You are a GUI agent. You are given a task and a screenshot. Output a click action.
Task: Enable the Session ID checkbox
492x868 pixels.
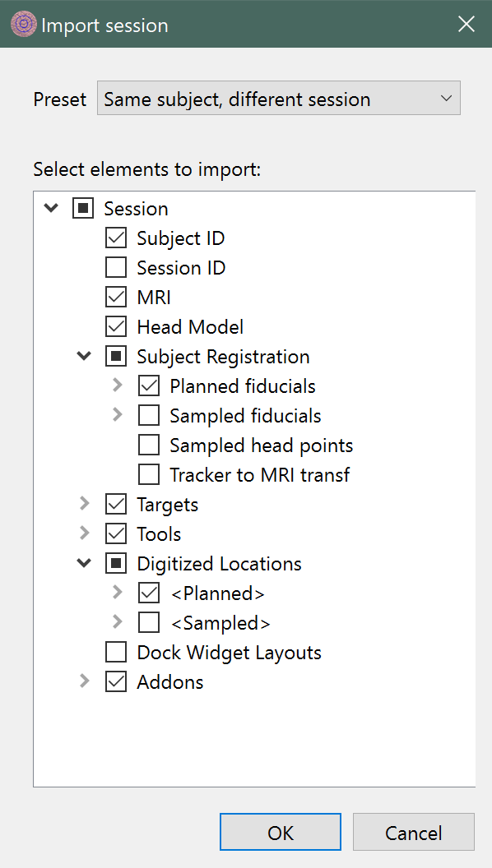116,267
